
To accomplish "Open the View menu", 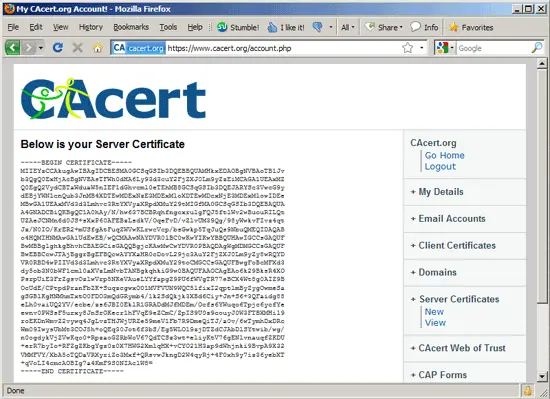I will pos(60,27).
